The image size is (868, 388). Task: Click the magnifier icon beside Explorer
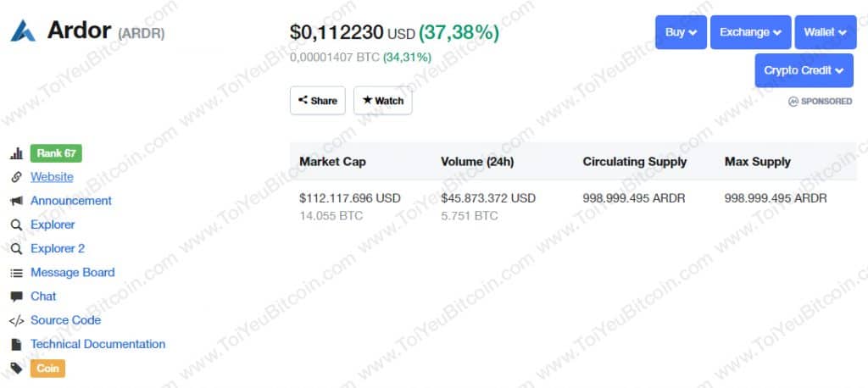[x=16, y=224]
